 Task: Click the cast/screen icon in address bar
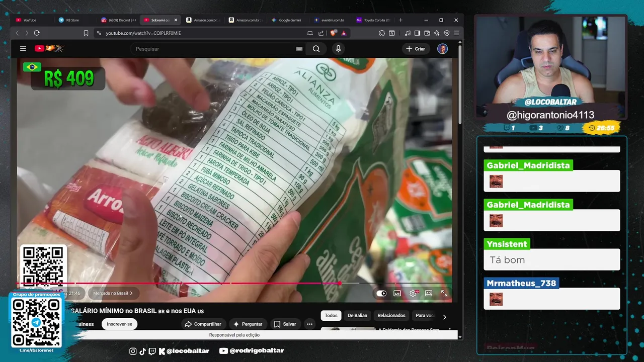coord(310,33)
